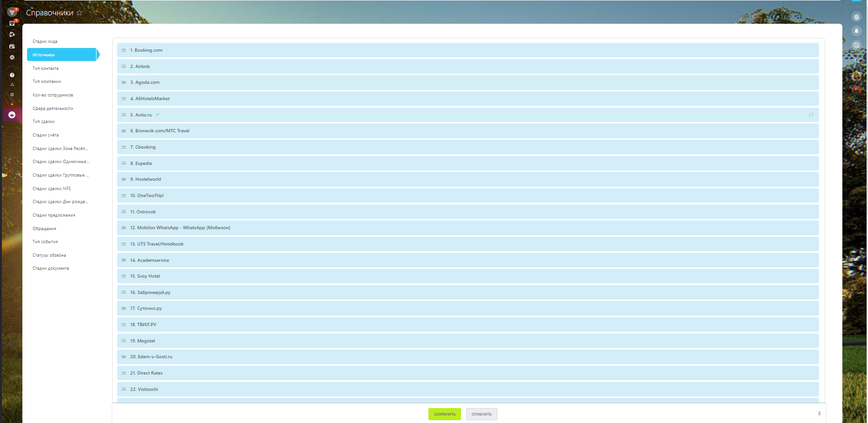
Task: Open the sitemap icon in left rail
Action: coord(12,85)
